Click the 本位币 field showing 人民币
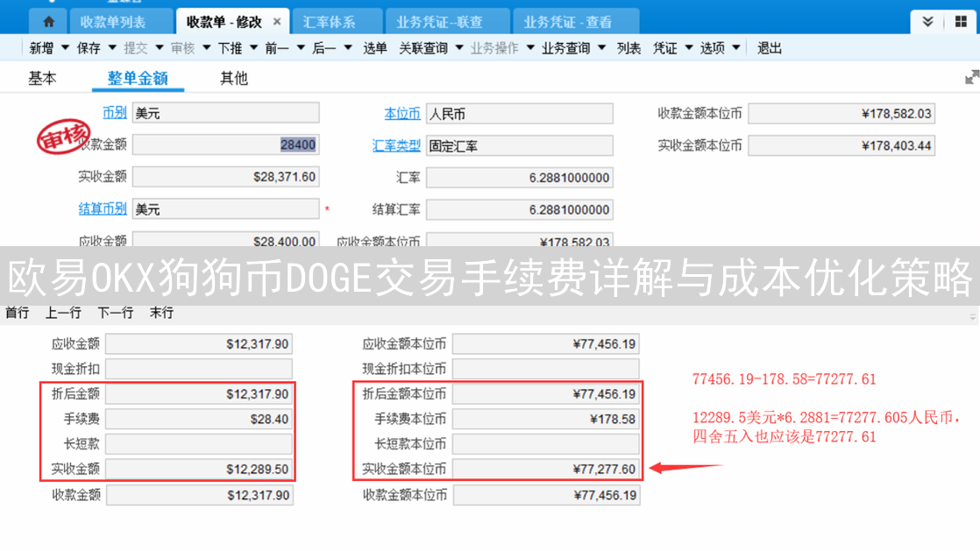The height and width of the screenshot is (551, 980). [x=520, y=114]
